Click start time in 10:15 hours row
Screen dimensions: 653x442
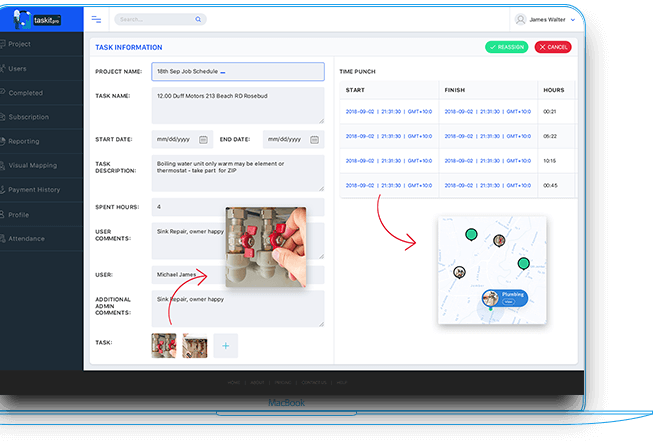389,161
